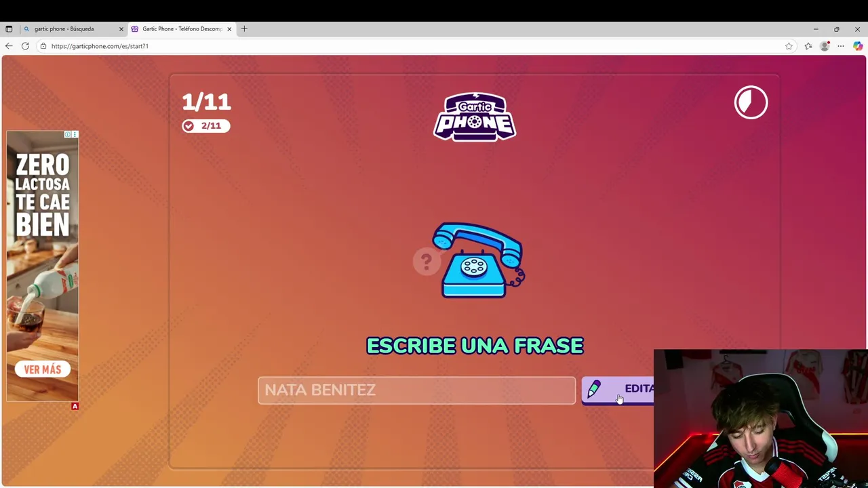Image resolution: width=868 pixels, height=488 pixels.
Task: Click the round countdown timer icon
Action: (x=751, y=102)
